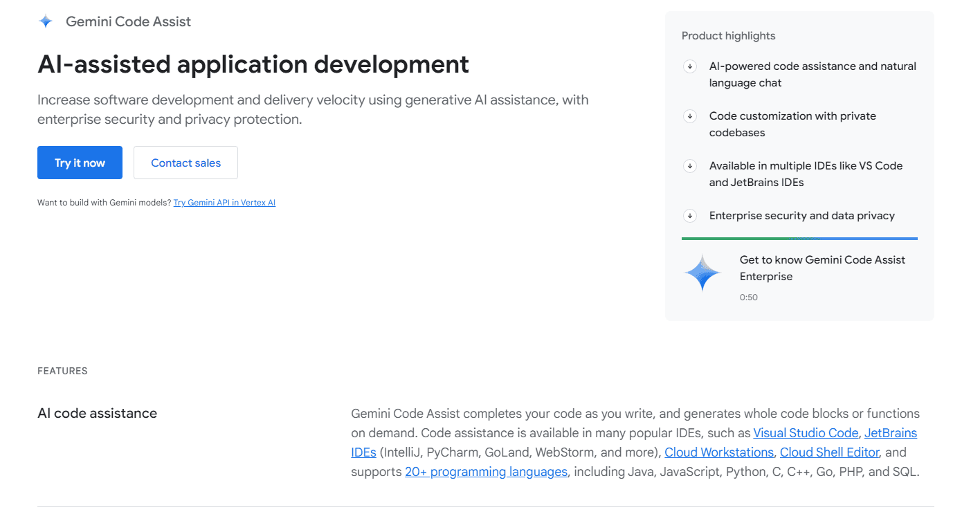Viewport: 980px width, 523px height.
Task: Click arrow icon beside AI-powered code assistance
Action: click(x=689, y=66)
